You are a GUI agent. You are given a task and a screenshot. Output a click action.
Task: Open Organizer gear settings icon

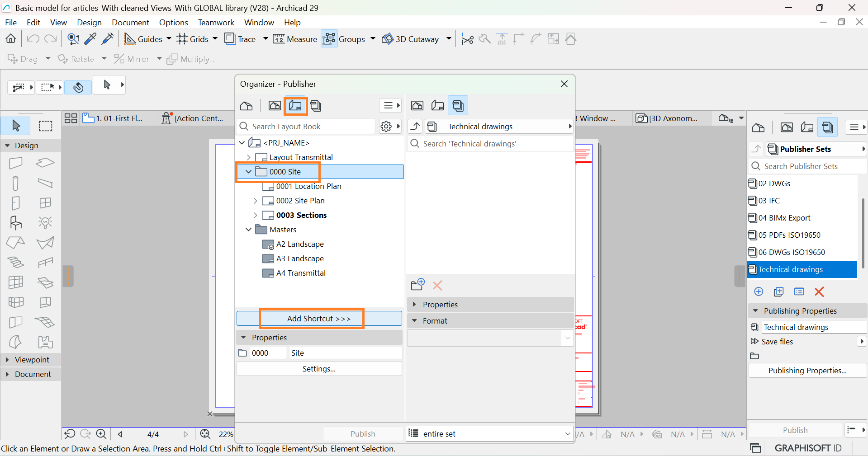coord(386,127)
